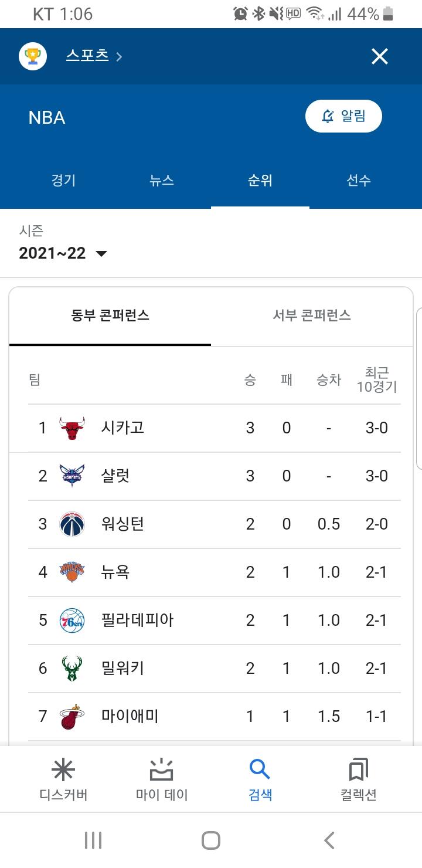Select the 선수 tab
Screen dimensions: 422x868
[x=359, y=181]
